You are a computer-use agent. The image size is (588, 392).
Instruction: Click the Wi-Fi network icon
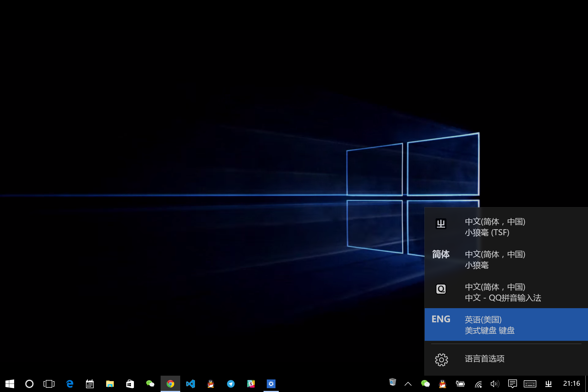click(478, 384)
